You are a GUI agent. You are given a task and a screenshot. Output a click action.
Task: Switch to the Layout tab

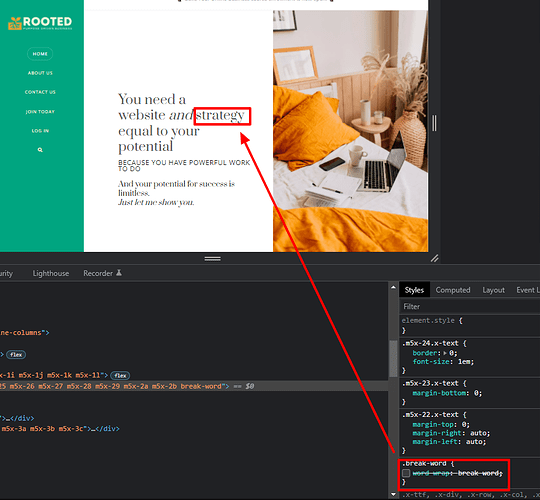(494, 290)
